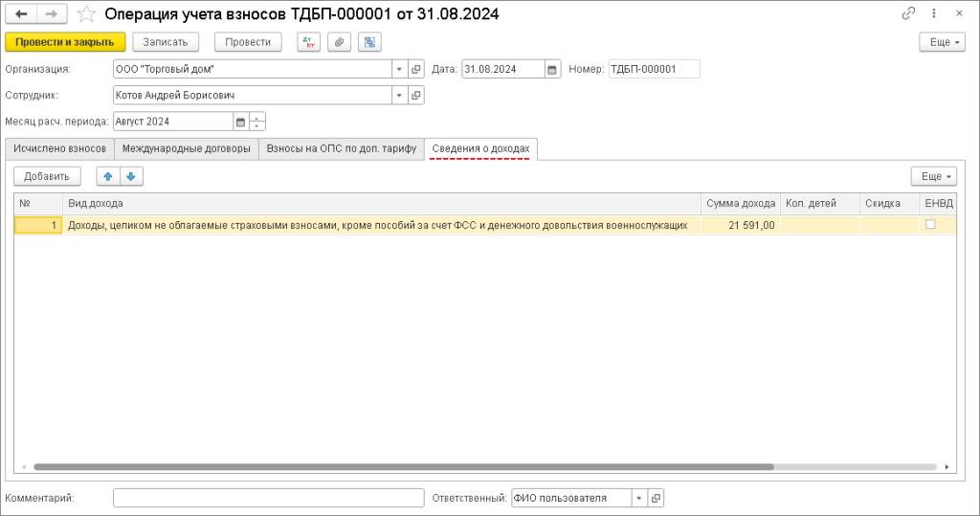
Task: Toggle ЕНВД checkbox in first row
Action: click(x=930, y=225)
